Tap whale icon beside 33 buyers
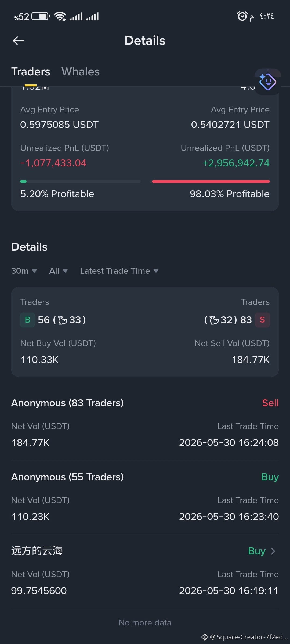The height and width of the screenshot is (644, 290). point(63,320)
